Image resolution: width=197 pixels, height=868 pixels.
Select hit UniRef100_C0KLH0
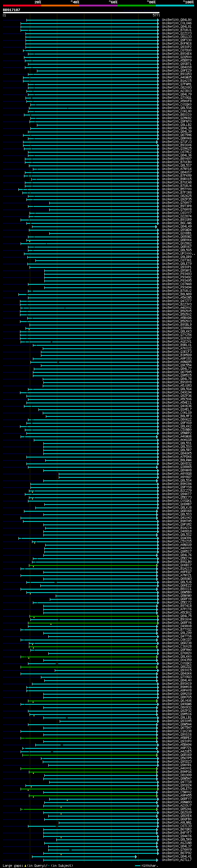(177, 111)
